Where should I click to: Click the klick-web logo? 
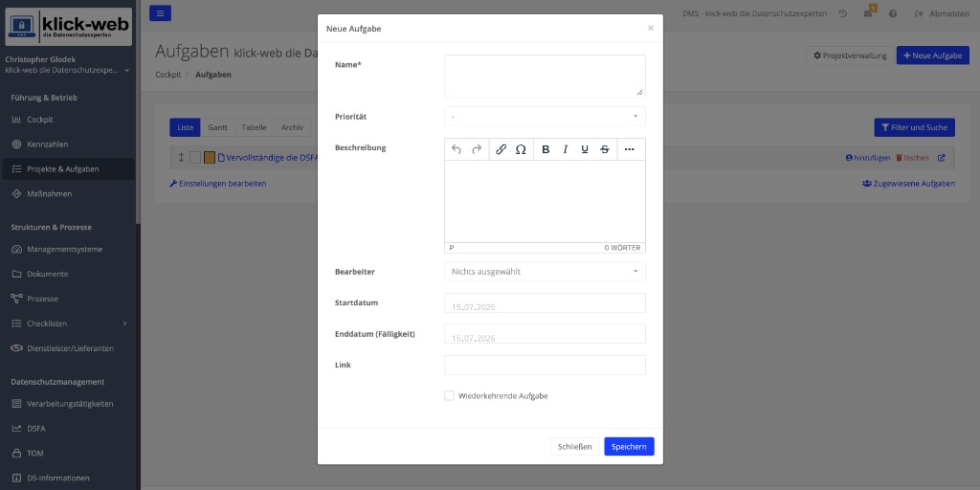[x=69, y=27]
